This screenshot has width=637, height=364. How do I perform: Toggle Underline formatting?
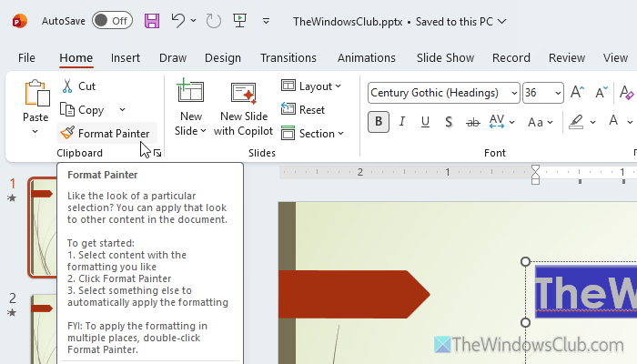tap(425, 121)
